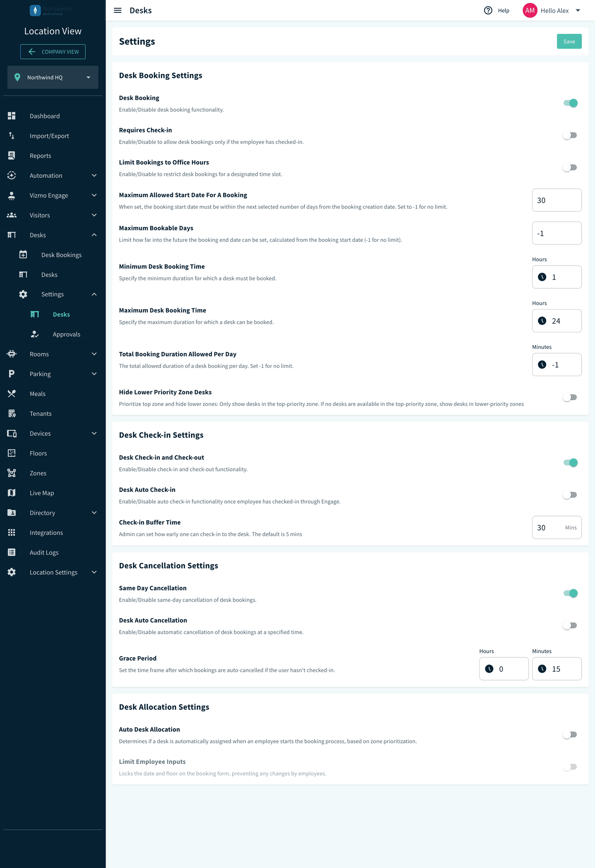Click the Floors plan icon

[12, 453]
